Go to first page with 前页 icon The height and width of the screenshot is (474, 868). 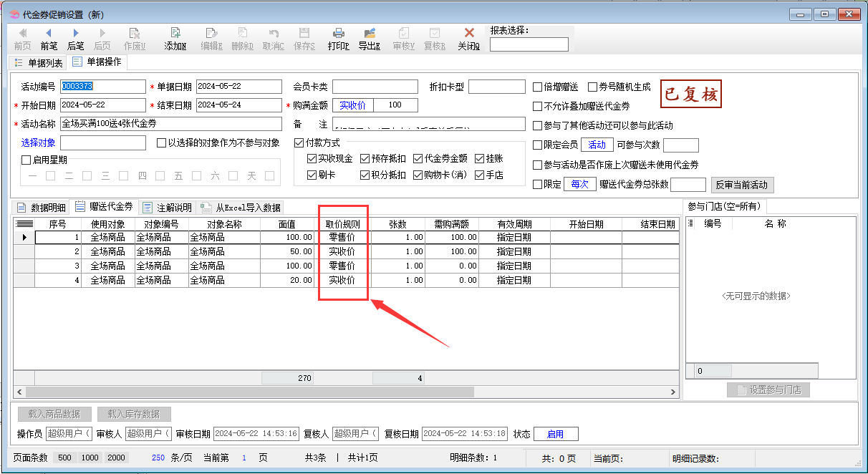click(22, 39)
